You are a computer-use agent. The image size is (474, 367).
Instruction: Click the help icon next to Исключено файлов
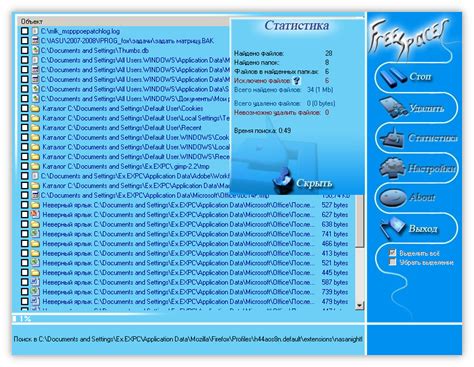296,80
